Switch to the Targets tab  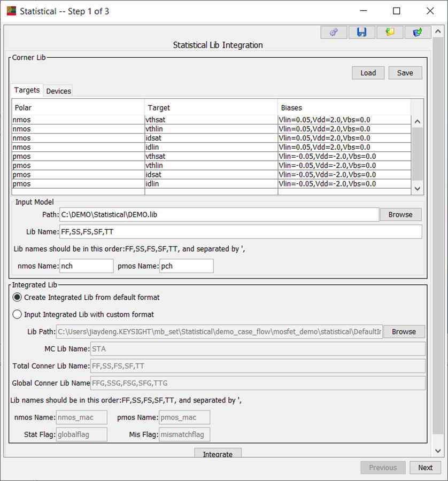(x=27, y=90)
